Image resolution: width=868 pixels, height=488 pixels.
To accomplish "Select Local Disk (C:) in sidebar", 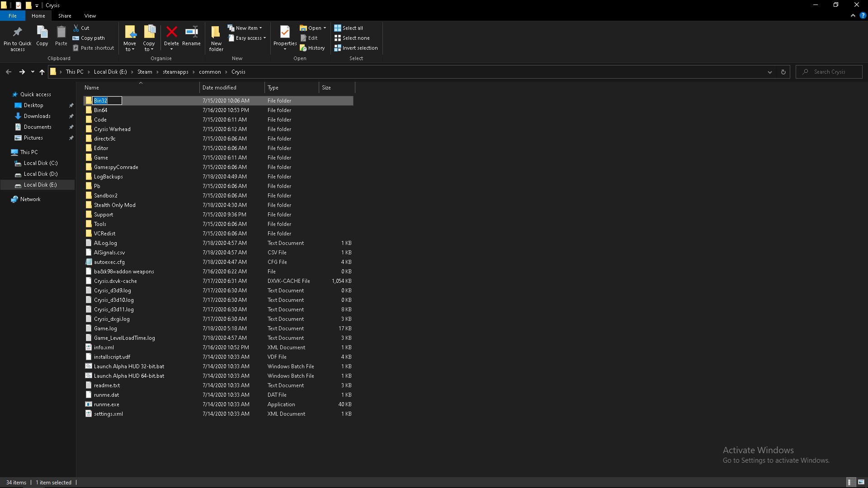I will 40,163.
